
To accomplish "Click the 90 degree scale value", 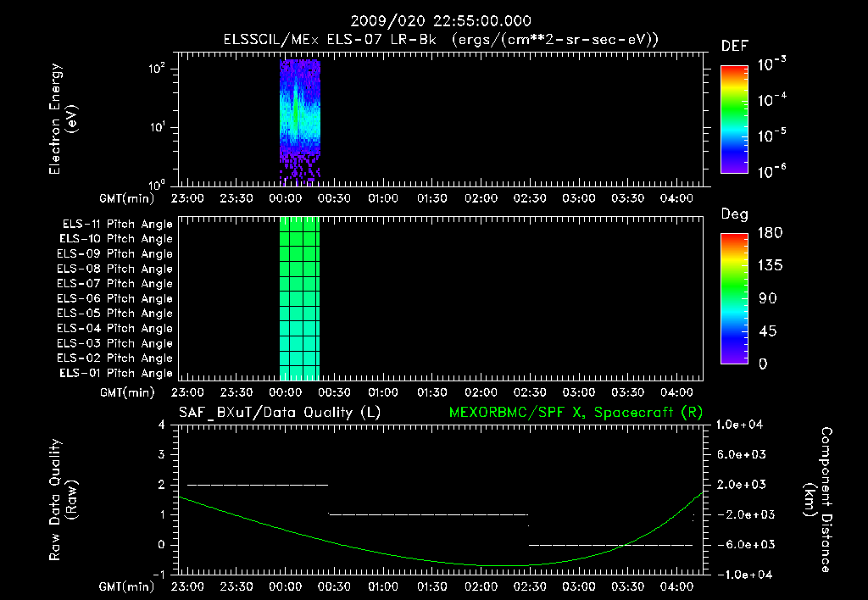I will 768,298.
